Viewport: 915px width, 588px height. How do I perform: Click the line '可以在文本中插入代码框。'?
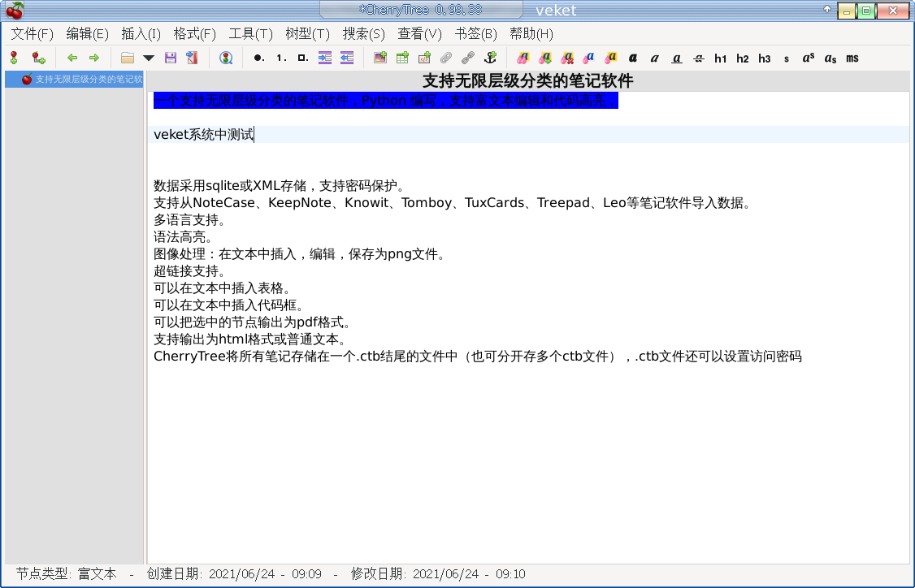click(229, 305)
